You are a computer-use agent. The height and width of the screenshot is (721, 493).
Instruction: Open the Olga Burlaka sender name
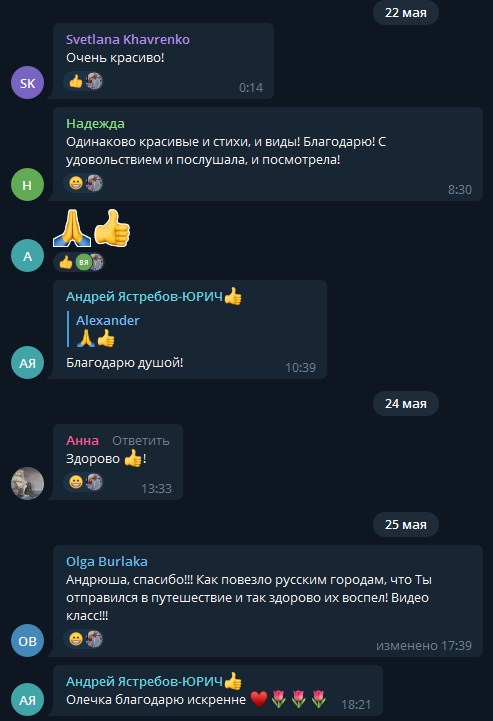[x=107, y=561]
